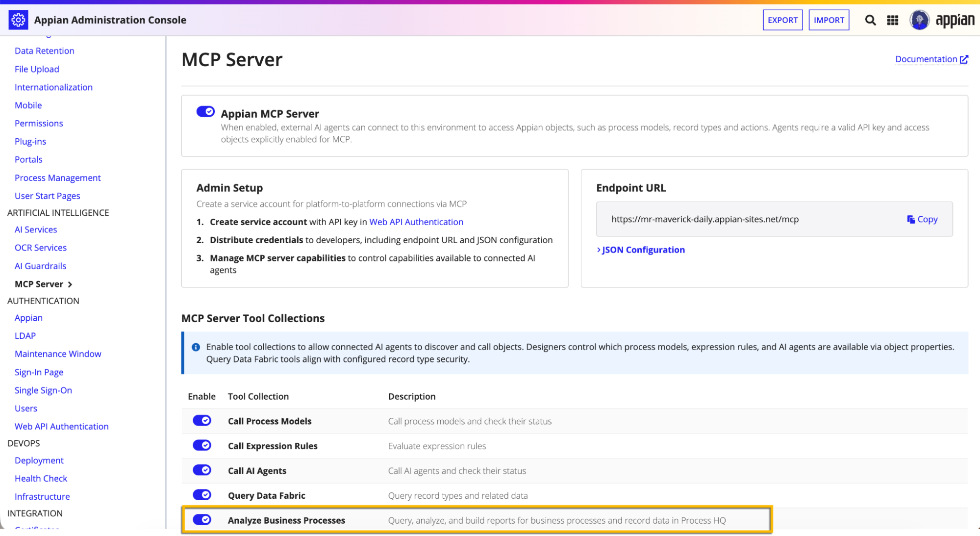Click the Appian logo
980x536 pixels.
(x=955, y=21)
